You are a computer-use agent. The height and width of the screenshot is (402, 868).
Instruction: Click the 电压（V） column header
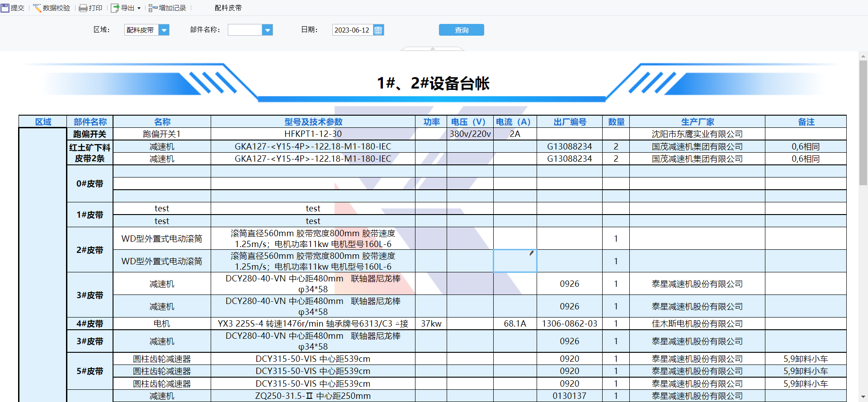point(470,122)
